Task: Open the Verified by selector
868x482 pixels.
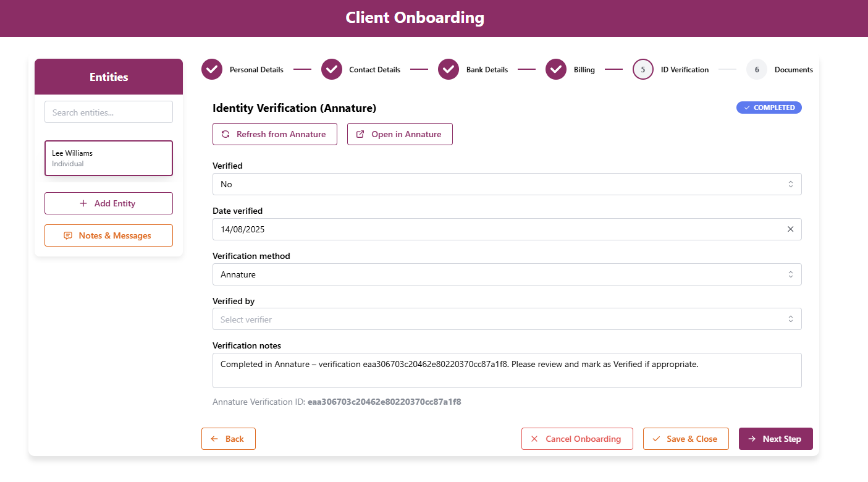Action: tap(507, 319)
